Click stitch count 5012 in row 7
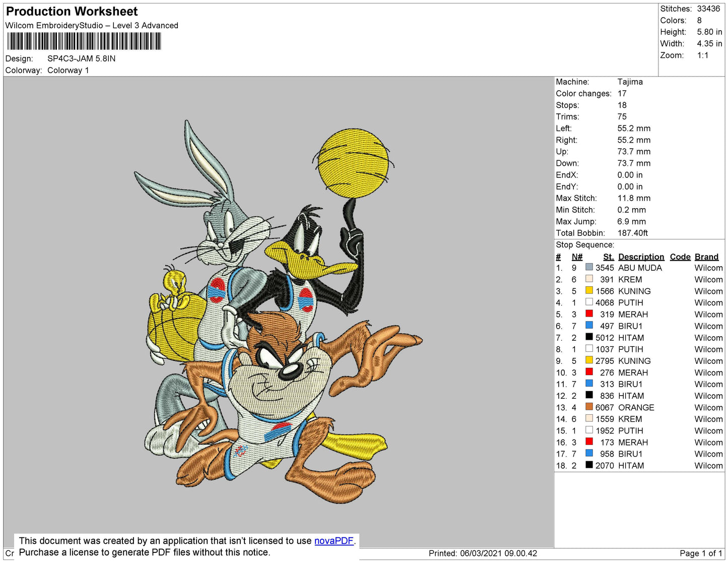 point(604,338)
